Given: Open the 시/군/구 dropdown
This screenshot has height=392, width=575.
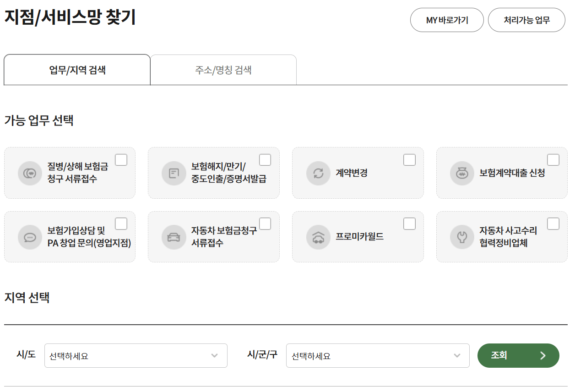Looking at the screenshot, I should click(378, 355).
